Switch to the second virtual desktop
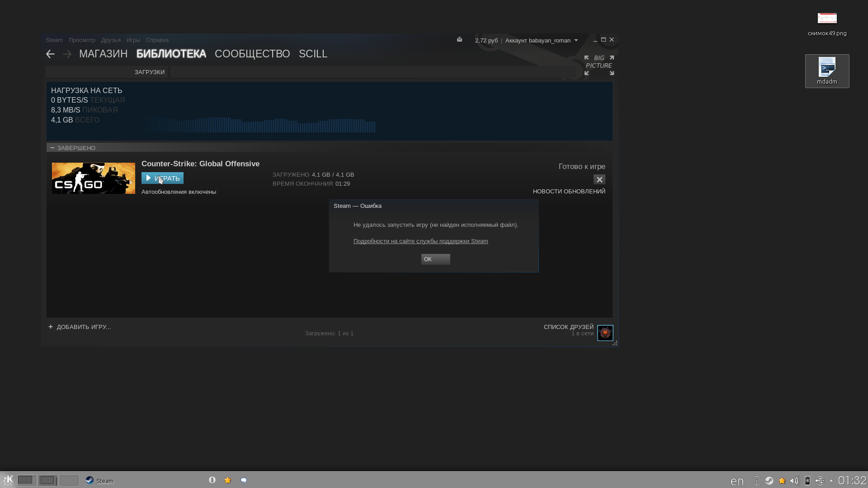Image resolution: width=868 pixels, height=488 pixels. tap(47, 480)
